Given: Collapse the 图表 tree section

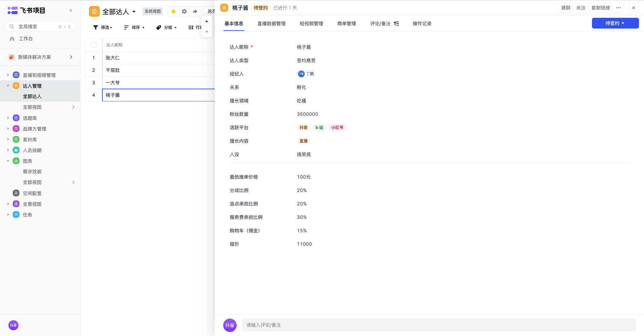Looking at the screenshot, I should (8, 161).
